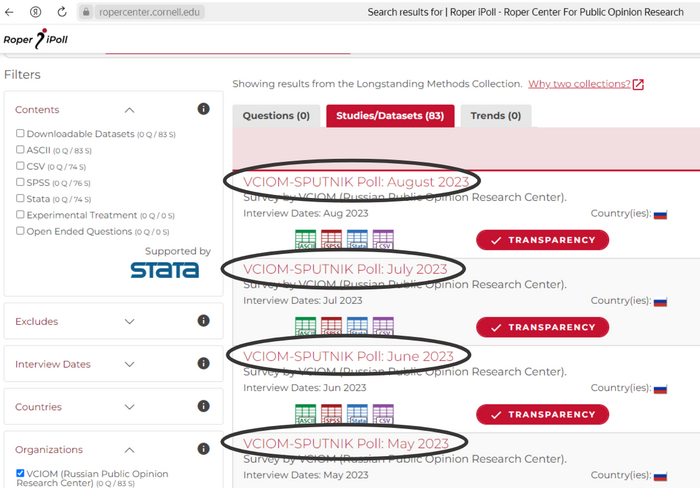Download ASCII dataset for August 2023 poll
This screenshot has height=488, width=700.
(x=305, y=239)
